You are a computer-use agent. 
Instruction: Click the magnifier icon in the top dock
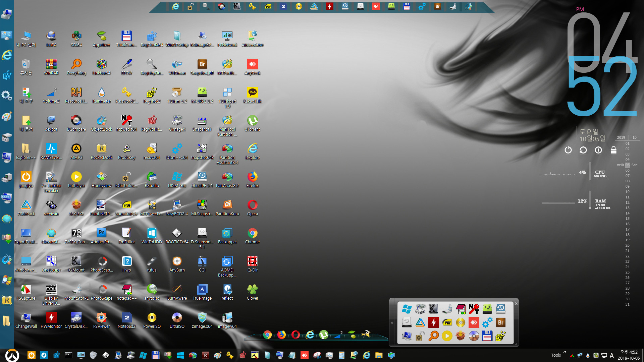[x=206, y=6]
